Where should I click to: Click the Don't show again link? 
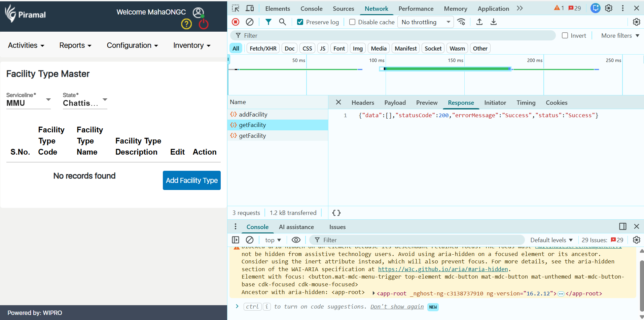[x=397, y=307]
